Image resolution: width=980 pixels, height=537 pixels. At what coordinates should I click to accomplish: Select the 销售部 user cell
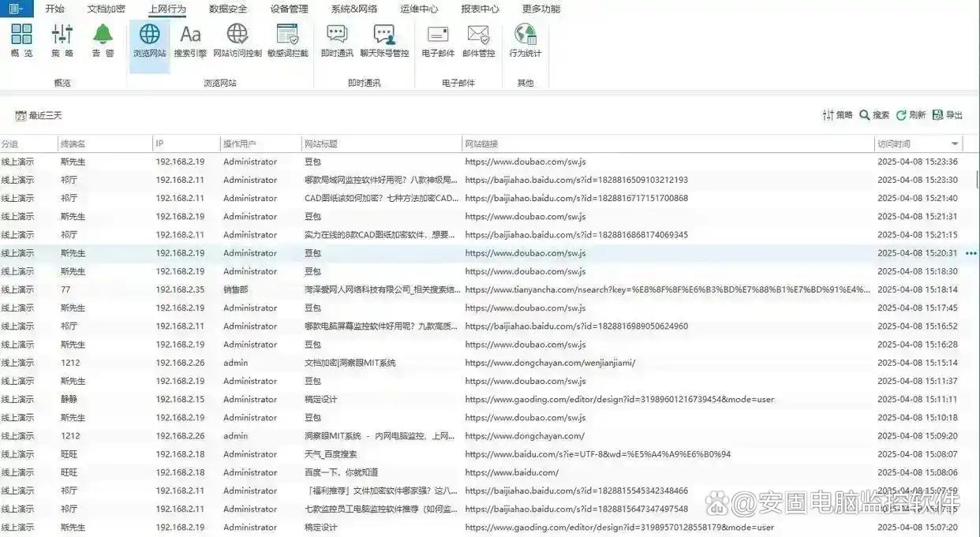click(x=235, y=289)
